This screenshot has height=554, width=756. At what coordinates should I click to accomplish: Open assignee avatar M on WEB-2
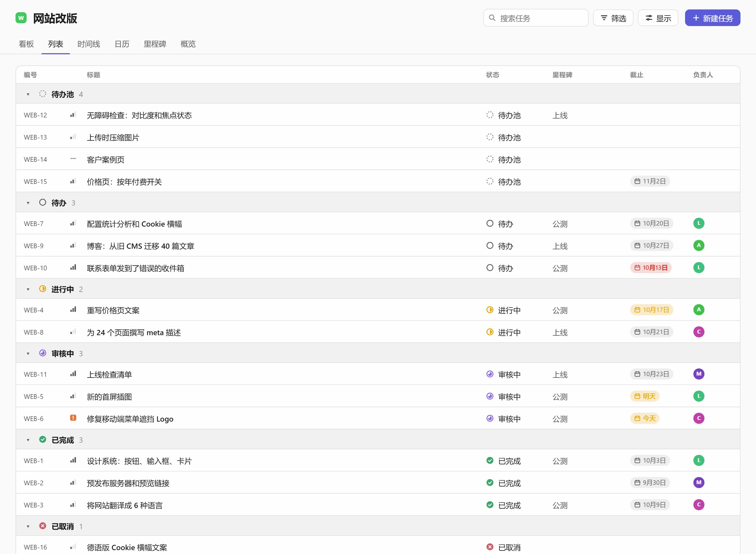699,483
